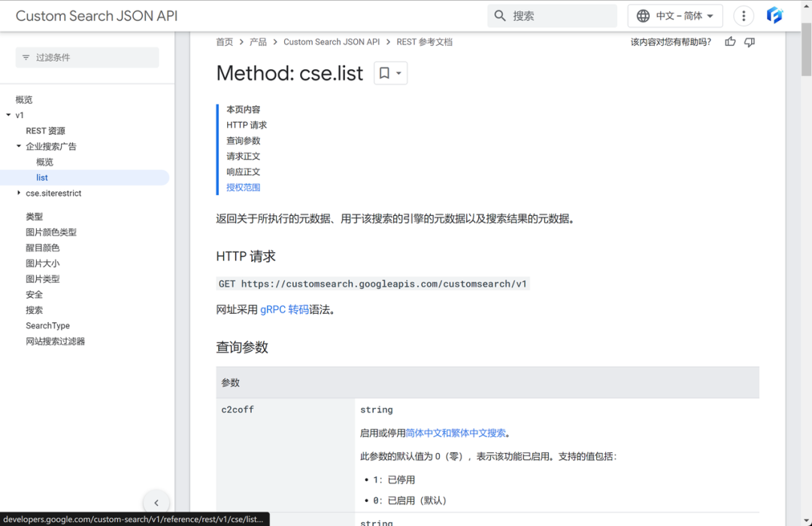Open 简体中文和繁体中文搜索 link
812x526 pixels.
point(455,433)
